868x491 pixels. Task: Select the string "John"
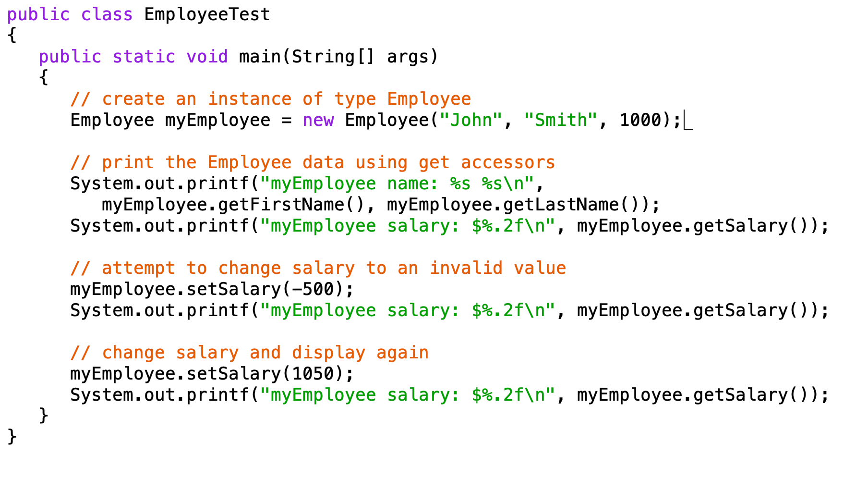pyautogui.click(x=472, y=120)
